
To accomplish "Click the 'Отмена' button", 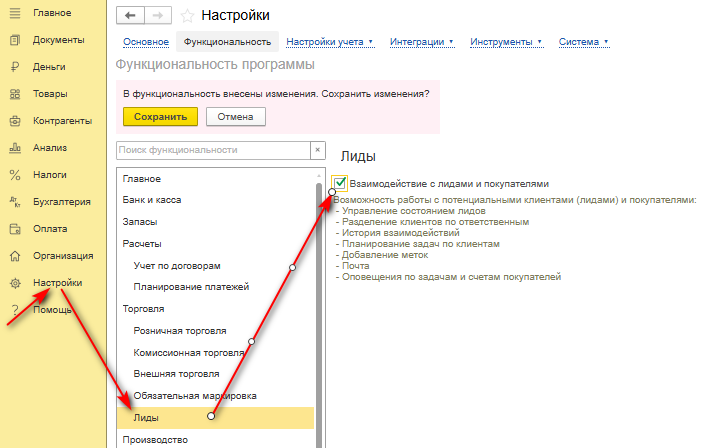I will [x=235, y=117].
